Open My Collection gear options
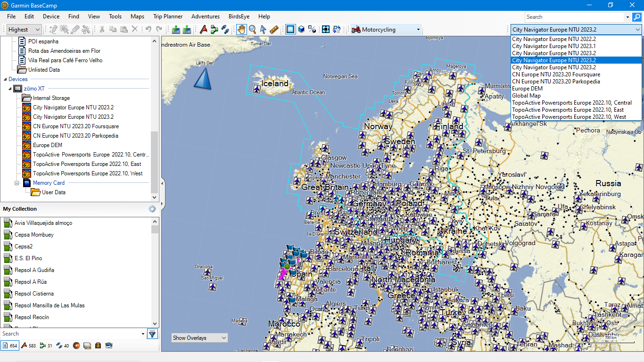644x362 pixels. coord(152,209)
